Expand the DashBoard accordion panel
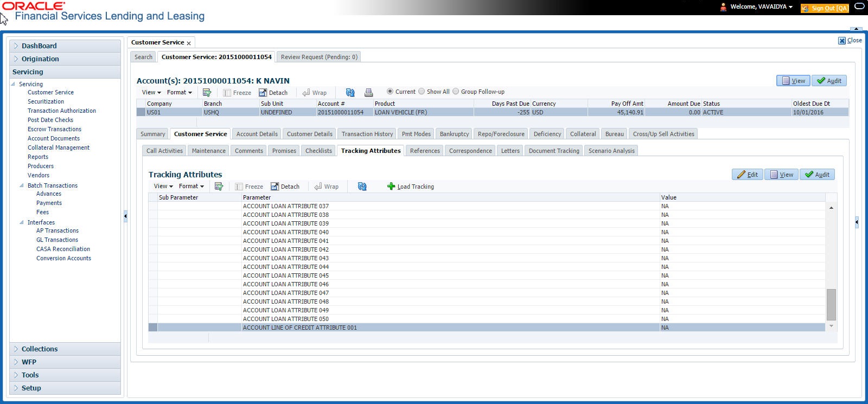This screenshot has height=404, width=868. tap(65, 46)
